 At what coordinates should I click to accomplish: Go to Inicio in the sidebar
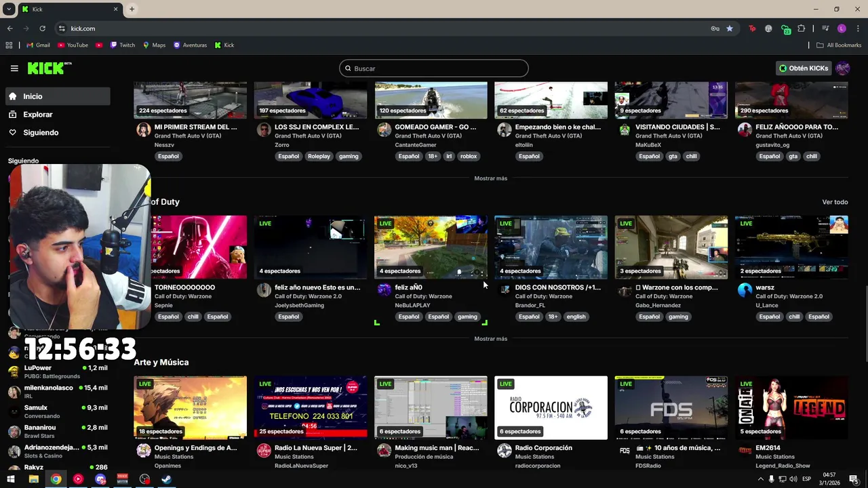(58, 96)
